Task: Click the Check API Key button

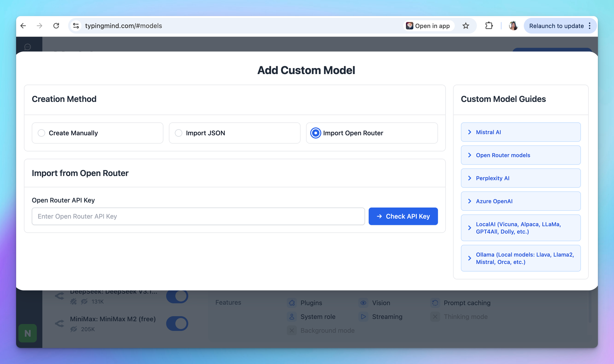Action: (403, 216)
